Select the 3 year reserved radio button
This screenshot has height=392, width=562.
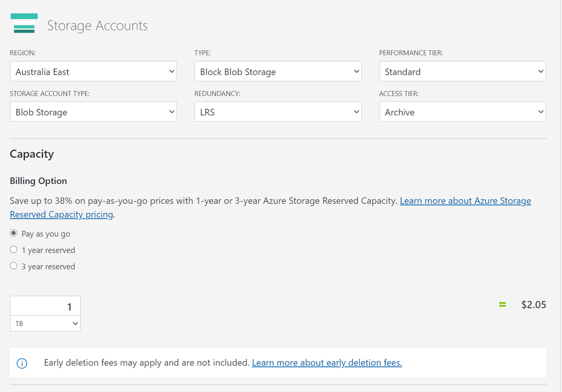pyautogui.click(x=14, y=266)
